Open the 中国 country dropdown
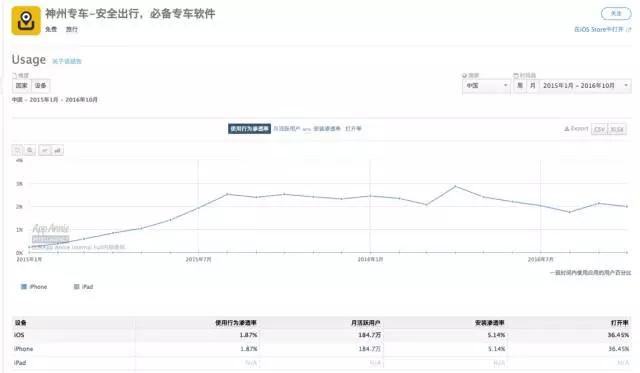Viewport: 640px width, 373px height. [486, 86]
